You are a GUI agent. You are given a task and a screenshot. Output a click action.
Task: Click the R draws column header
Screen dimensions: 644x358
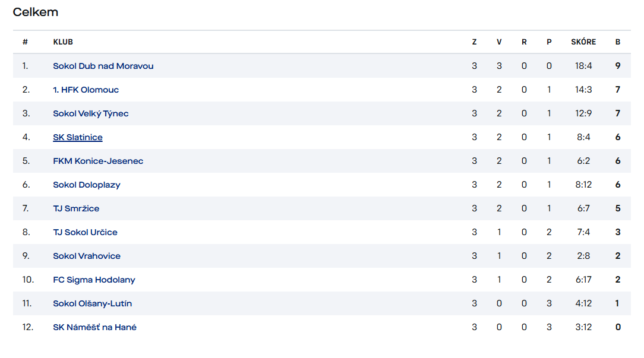[524, 42]
